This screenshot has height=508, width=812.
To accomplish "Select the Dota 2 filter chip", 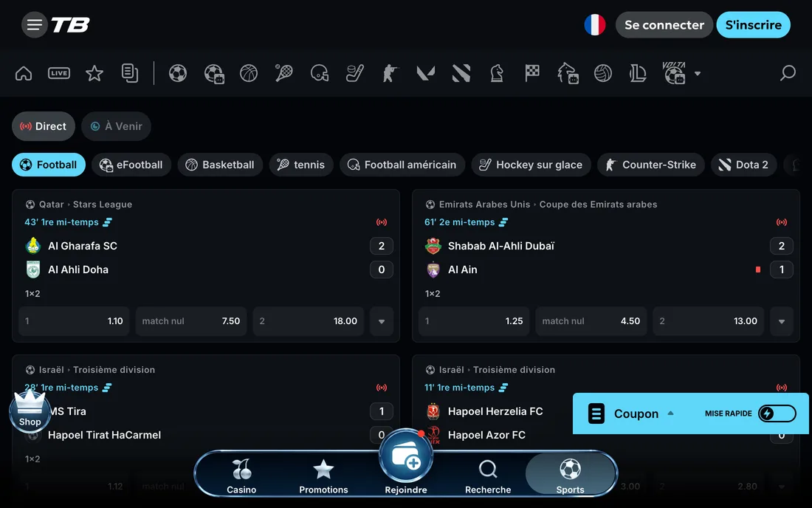I will tap(743, 165).
